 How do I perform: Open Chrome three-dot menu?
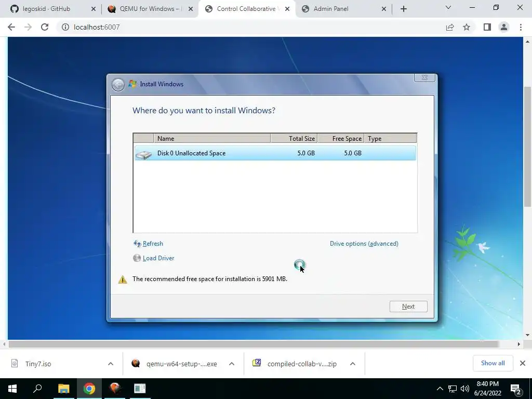point(521,27)
